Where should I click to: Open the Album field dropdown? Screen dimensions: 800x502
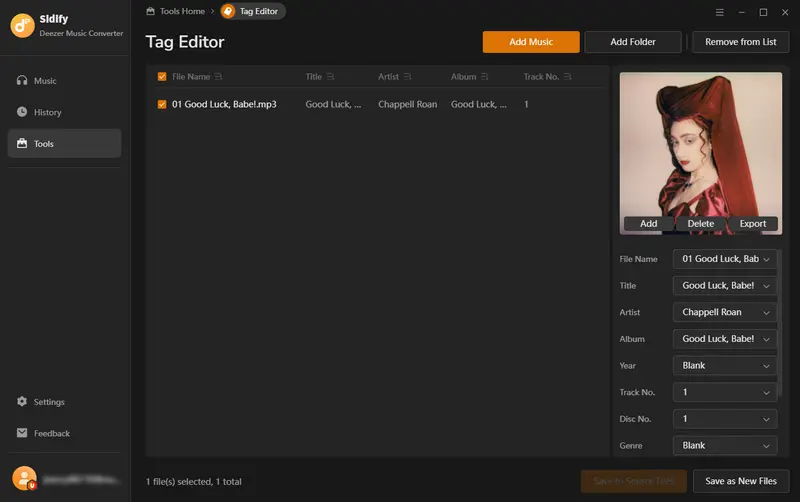[766, 339]
